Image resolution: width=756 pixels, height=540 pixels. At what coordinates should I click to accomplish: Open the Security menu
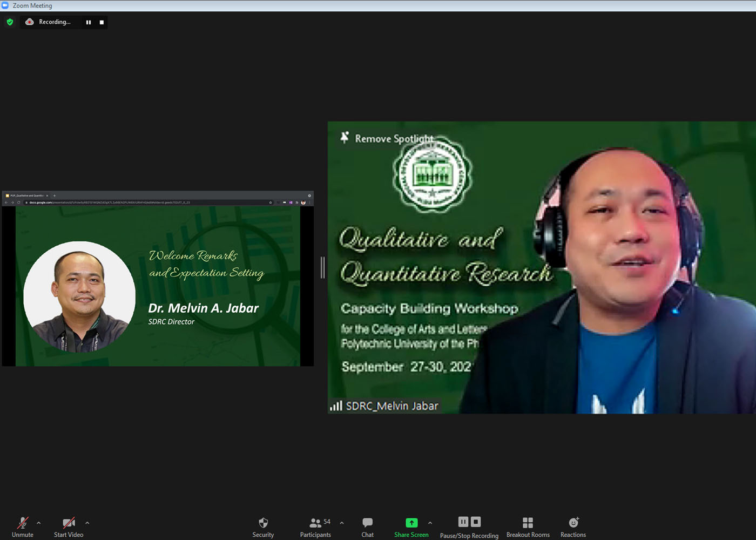(263, 526)
